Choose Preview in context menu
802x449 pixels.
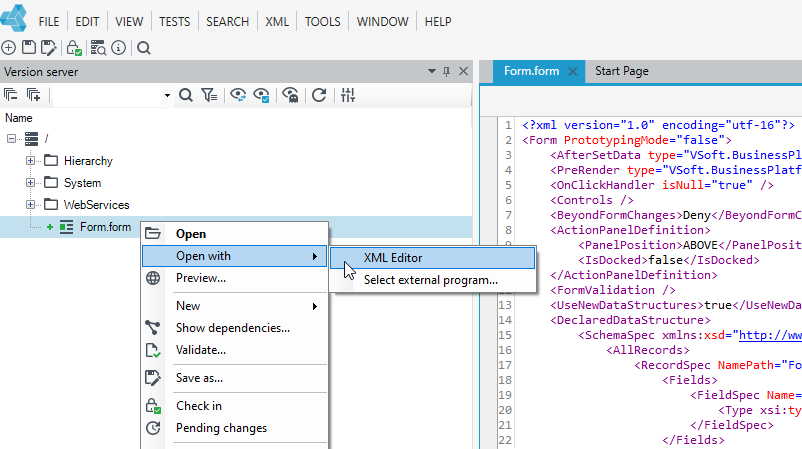(235, 278)
